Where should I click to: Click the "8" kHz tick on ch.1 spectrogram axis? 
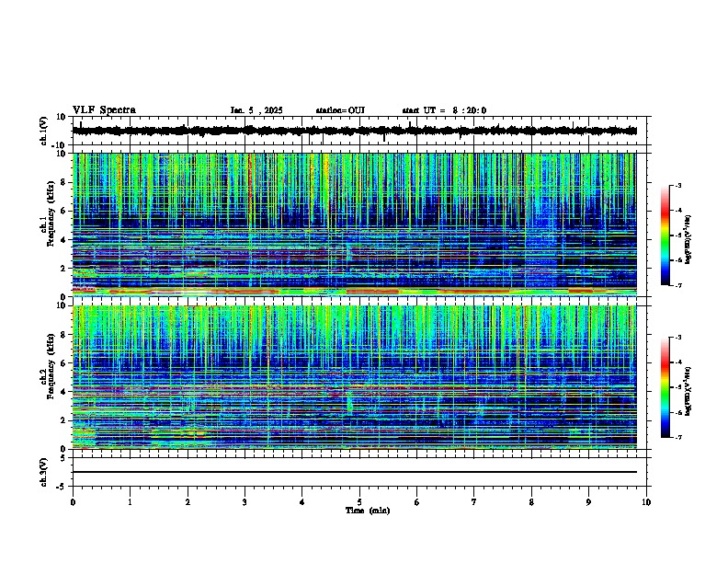point(63,182)
